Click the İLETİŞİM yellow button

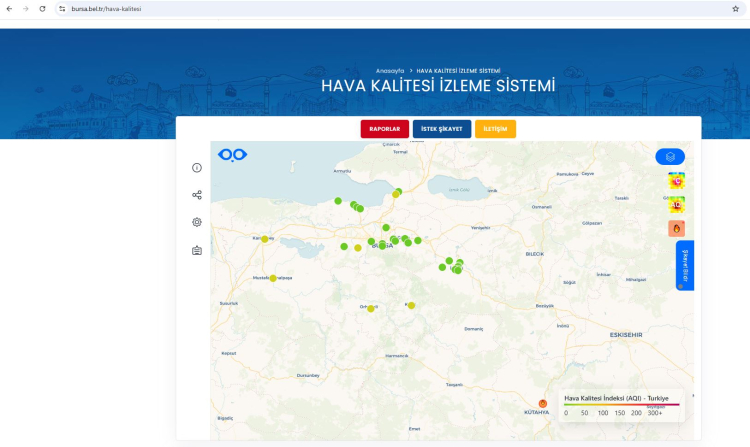(495, 129)
